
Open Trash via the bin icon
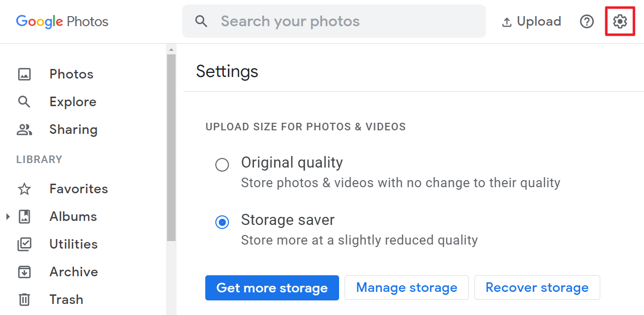tap(24, 299)
